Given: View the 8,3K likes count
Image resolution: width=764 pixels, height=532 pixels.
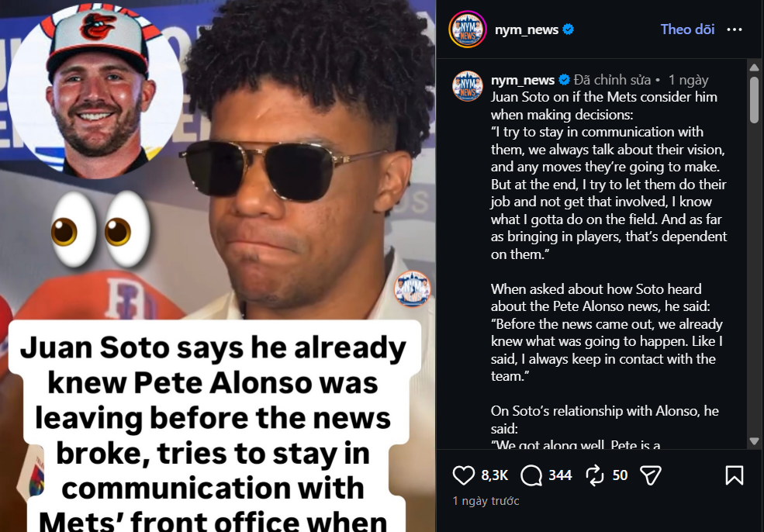Looking at the screenshot, I should click(495, 475).
